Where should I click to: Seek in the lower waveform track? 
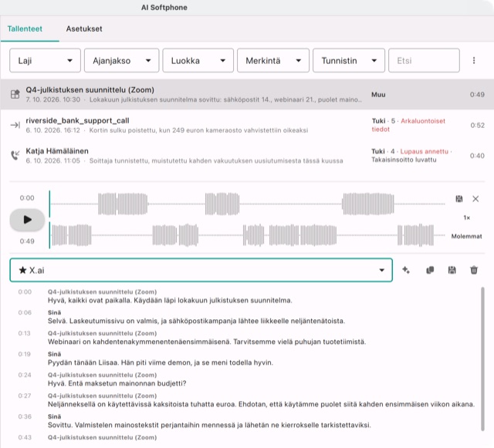click(x=247, y=235)
